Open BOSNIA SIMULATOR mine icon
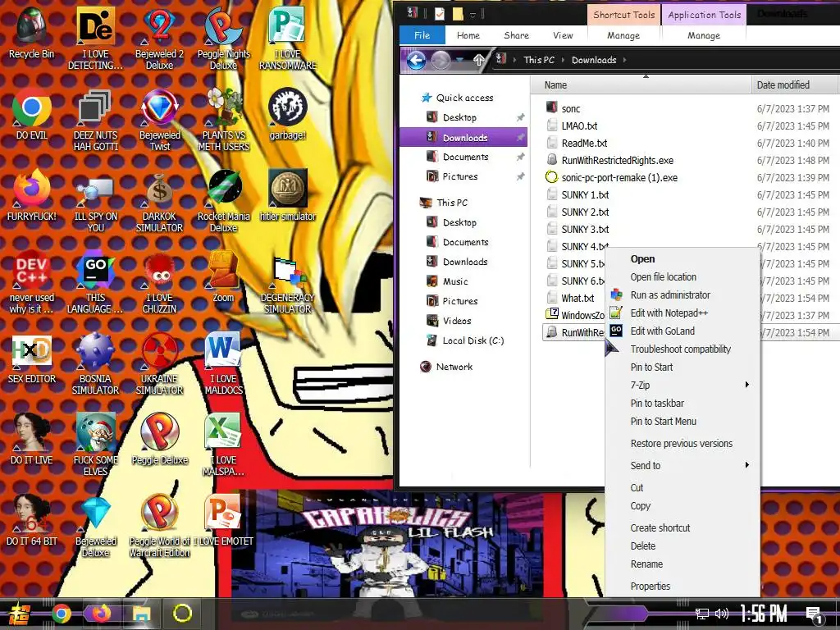Screen dimensions: 840x630 (95, 363)
